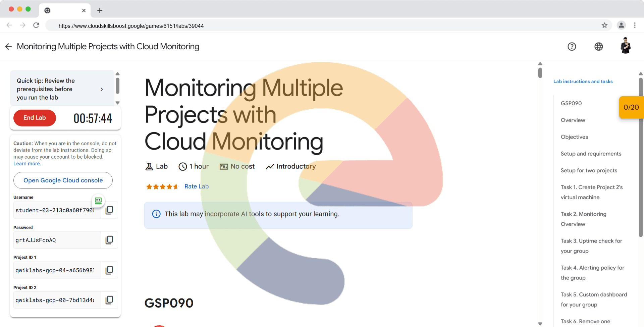Open the browser profile icon
This screenshot has width=644, height=327.
(621, 25)
